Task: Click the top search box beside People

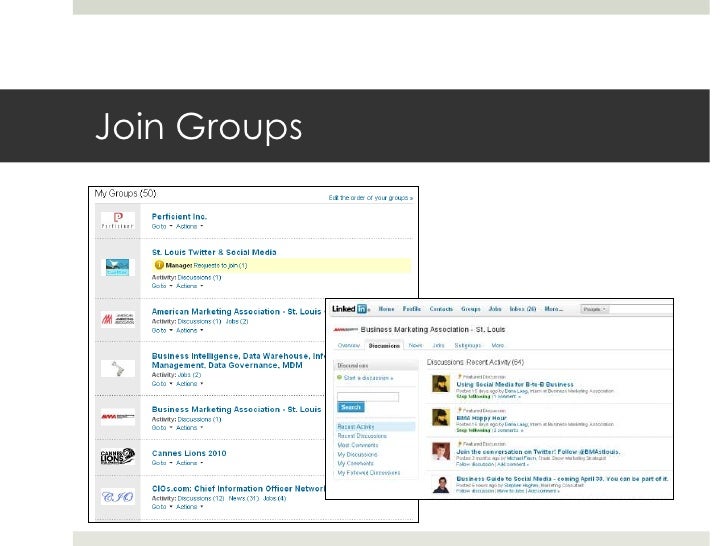Action: click(x=641, y=309)
